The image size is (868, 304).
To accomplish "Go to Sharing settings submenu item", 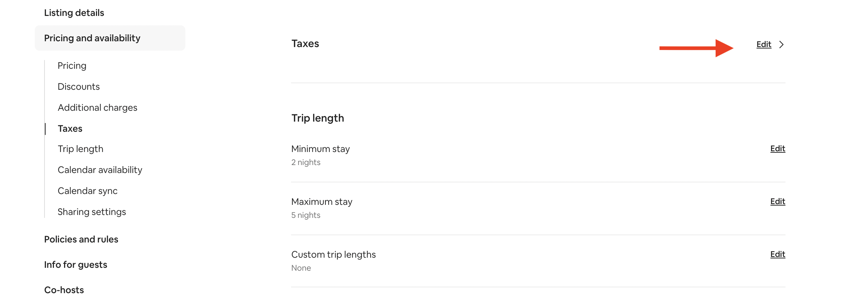I will coord(92,212).
